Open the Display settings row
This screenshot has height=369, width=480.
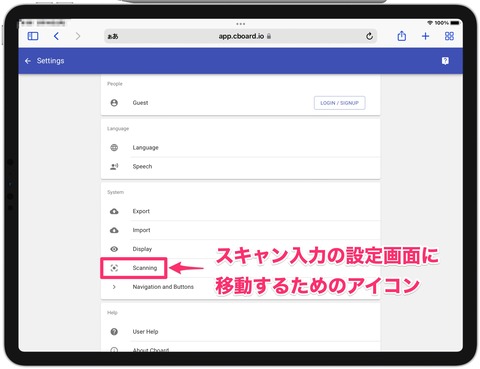pyautogui.click(x=240, y=249)
